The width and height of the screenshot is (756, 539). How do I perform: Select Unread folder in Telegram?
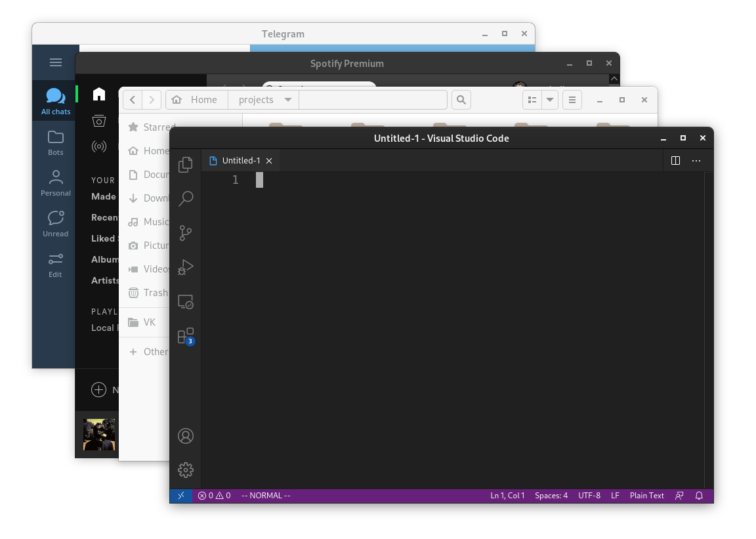(55, 224)
